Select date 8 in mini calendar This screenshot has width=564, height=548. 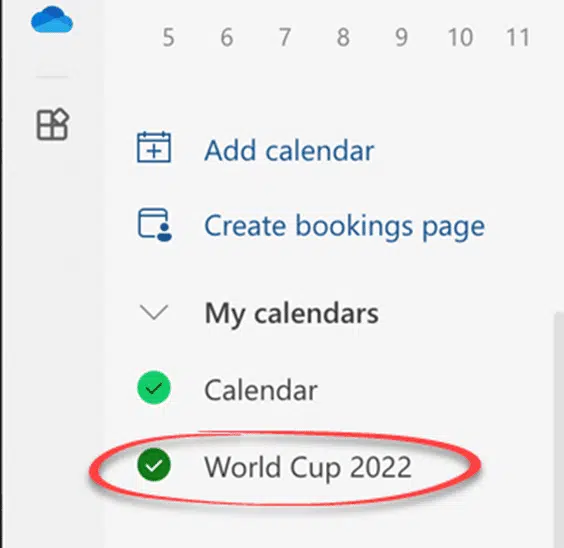coord(344,37)
